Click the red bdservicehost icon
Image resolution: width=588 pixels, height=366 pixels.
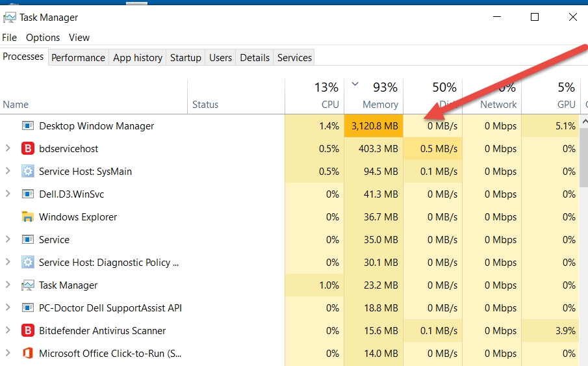tap(28, 149)
